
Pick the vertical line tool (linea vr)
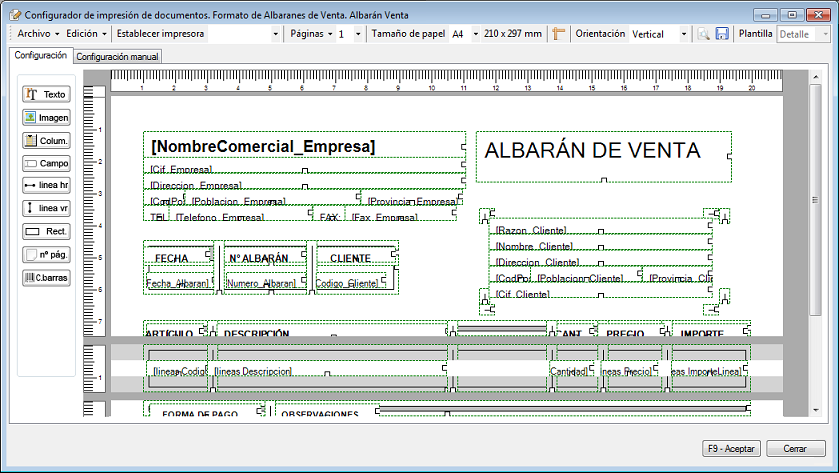[46, 209]
